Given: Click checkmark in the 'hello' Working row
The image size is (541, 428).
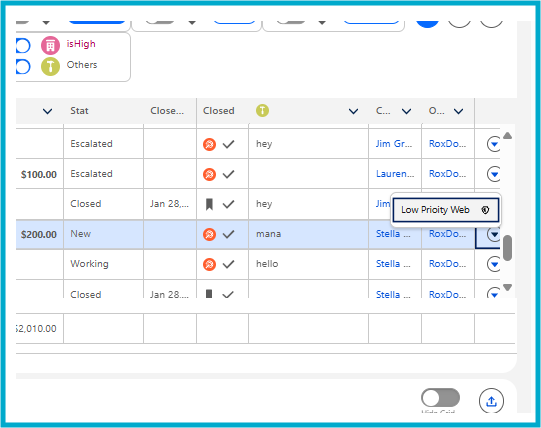Looking at the screenshot, I should pos(228,264).
